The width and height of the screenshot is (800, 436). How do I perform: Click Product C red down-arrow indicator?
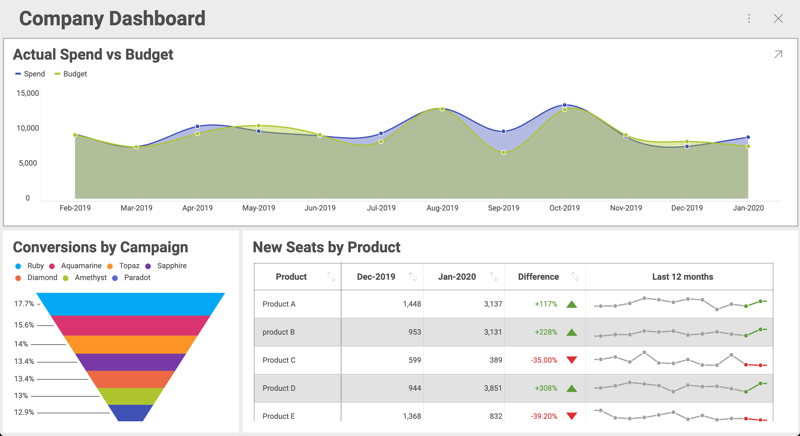click(x=572, y=360)
